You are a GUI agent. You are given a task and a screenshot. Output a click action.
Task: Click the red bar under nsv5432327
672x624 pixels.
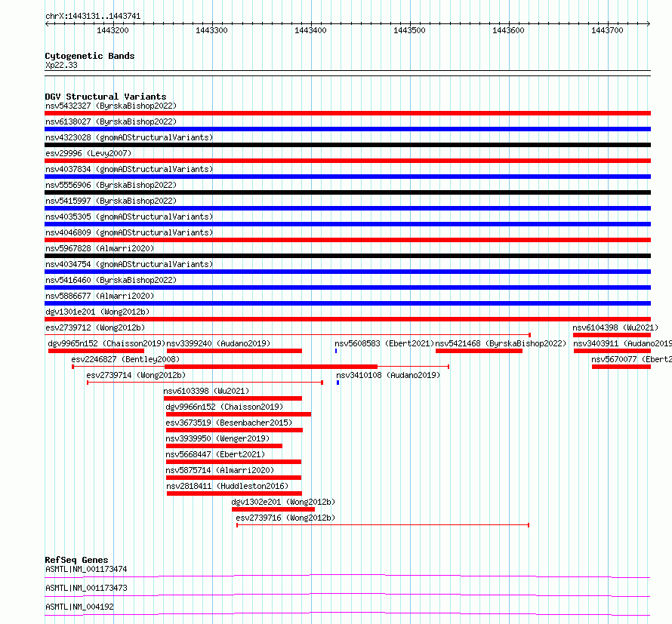point(347,113)
